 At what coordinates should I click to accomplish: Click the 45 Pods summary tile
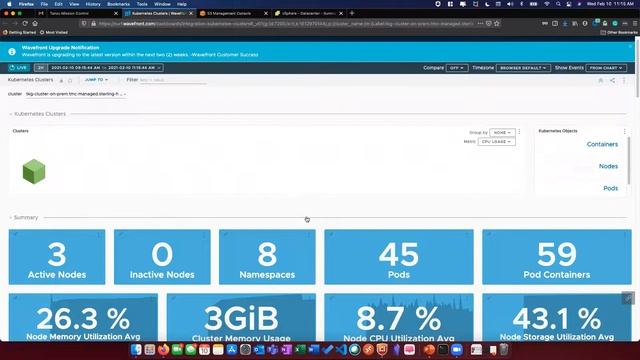pyautogui.click(x=399, y=257)
